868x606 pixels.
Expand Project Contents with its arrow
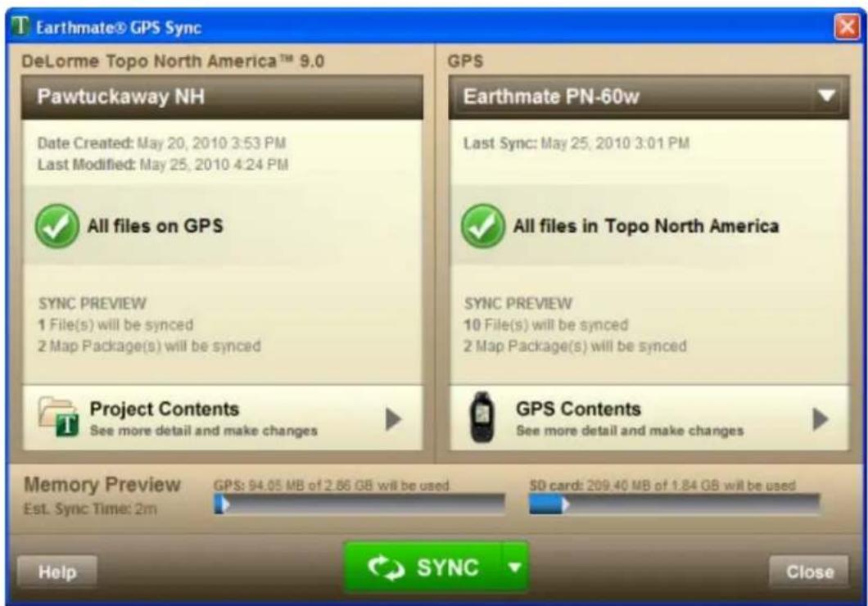(x=393, y=419)
